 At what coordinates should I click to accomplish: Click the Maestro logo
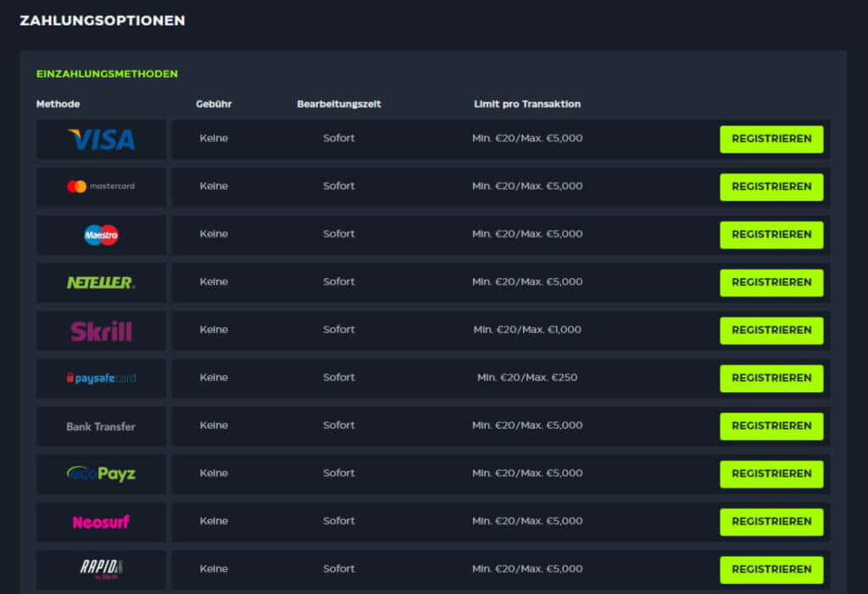pyautogui.click(x=102, y=235)
